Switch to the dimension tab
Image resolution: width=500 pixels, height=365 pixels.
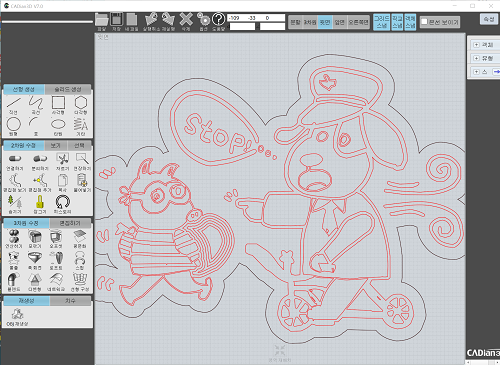pyautogui.click(x=70, y=301)
